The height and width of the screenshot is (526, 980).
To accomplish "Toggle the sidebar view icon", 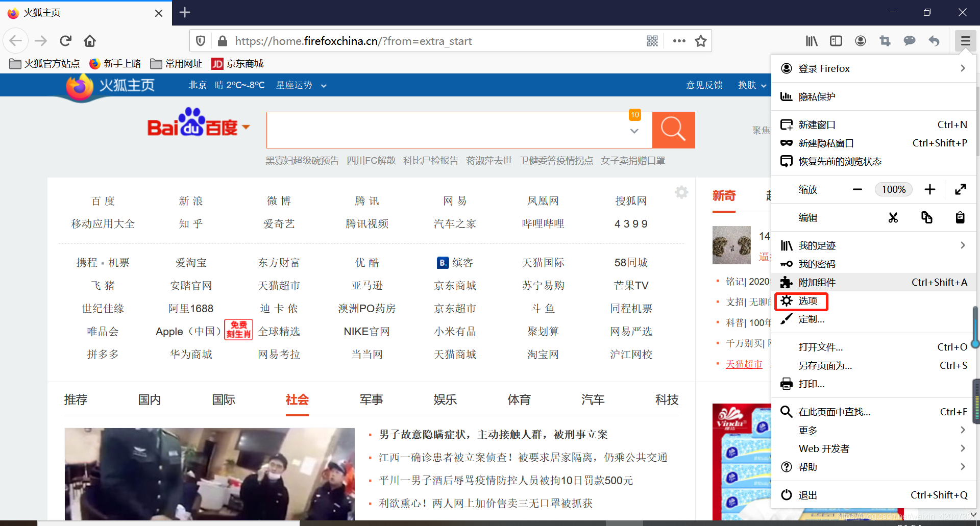I will pyautogui.click(x=836, y=41).
